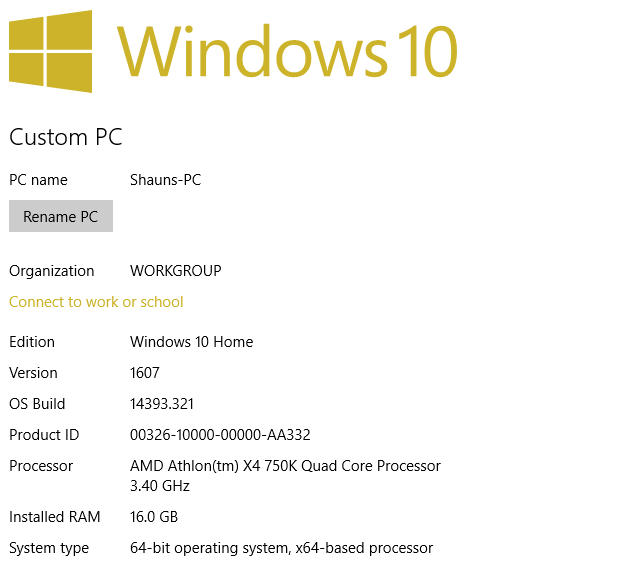
Task: Click the Rename PC button
Action: coord(61,216)
